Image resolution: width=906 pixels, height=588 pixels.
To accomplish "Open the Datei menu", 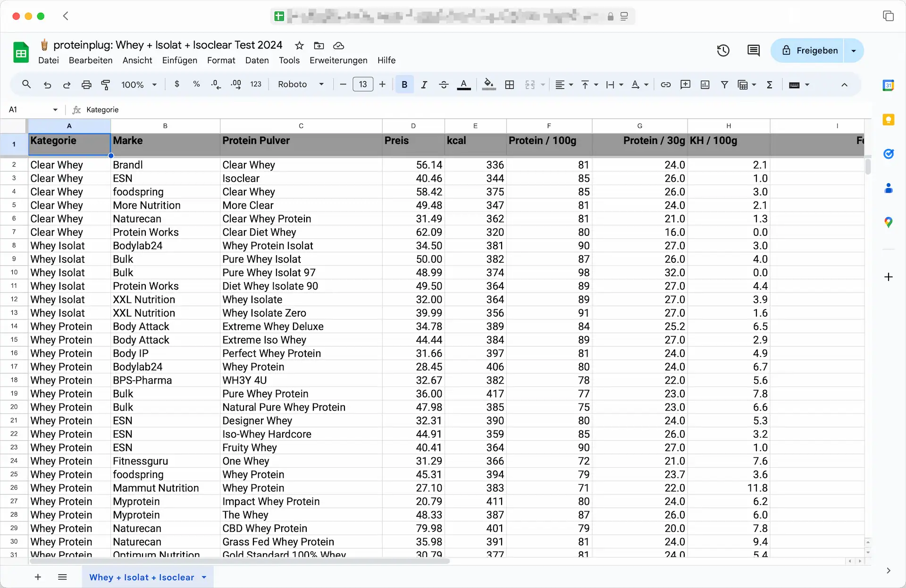I will (48, 60).
